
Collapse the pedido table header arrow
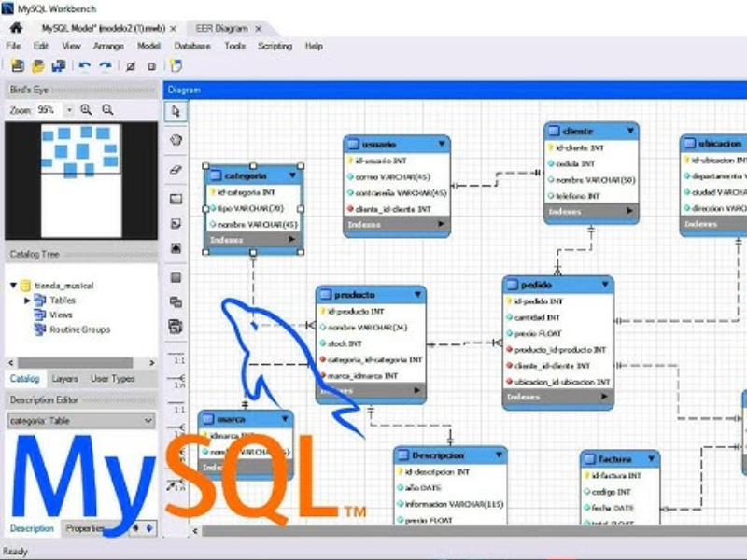coord(605,285)
